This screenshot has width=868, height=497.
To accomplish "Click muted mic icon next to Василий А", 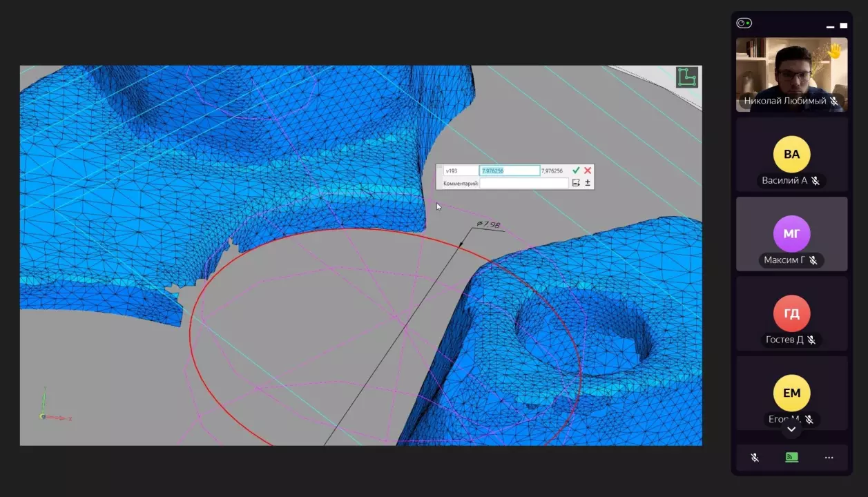I will [816, 181].
